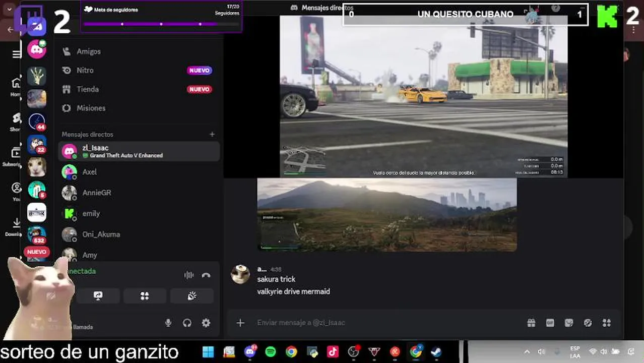Open the GIF picker
644x363 pixels.
click(x=550, y=323)
